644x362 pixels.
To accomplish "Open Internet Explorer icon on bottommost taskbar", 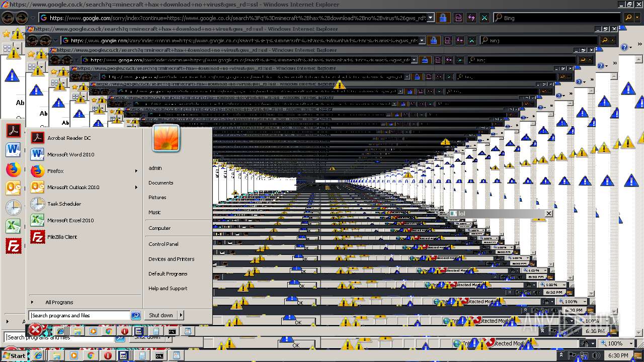I will point(38,355).
